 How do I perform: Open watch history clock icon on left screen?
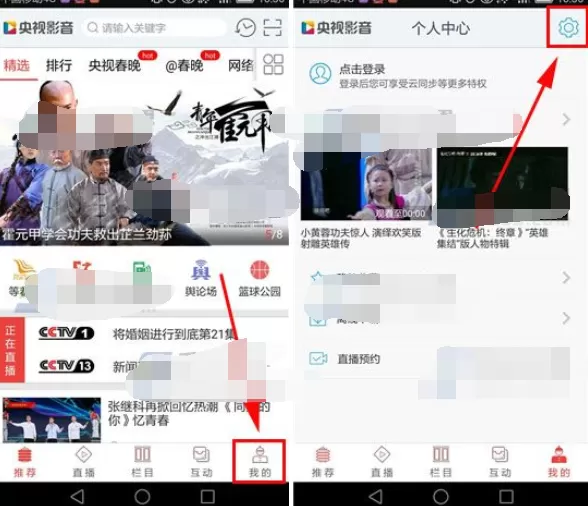[x=245, y=28]
